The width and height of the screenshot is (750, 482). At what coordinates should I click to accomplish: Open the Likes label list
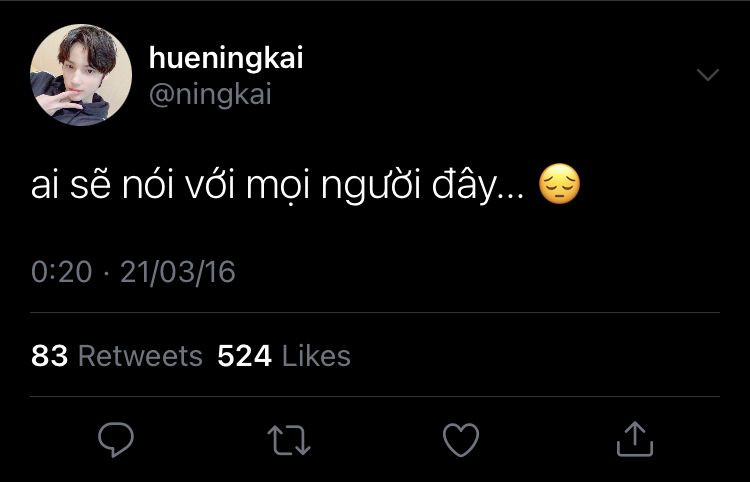click(316, 356)
